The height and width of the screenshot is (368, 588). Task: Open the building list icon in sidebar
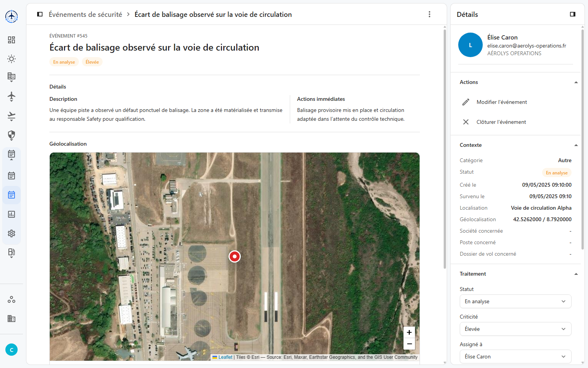[11, 77]
